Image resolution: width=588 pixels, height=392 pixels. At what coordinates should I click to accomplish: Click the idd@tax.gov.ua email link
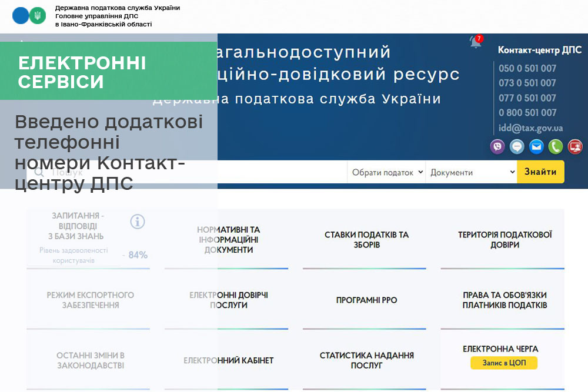[x=530, y=128]
